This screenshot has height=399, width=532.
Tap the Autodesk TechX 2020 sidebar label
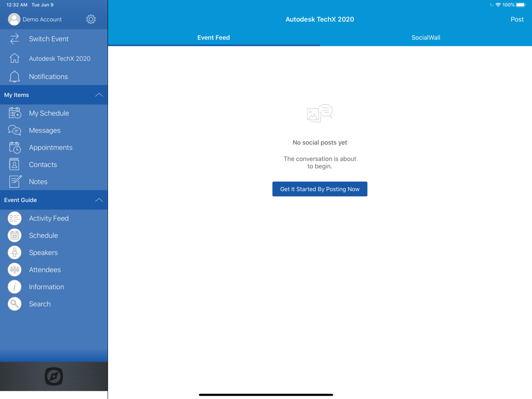pyautogui.click(x=60, y=59)
